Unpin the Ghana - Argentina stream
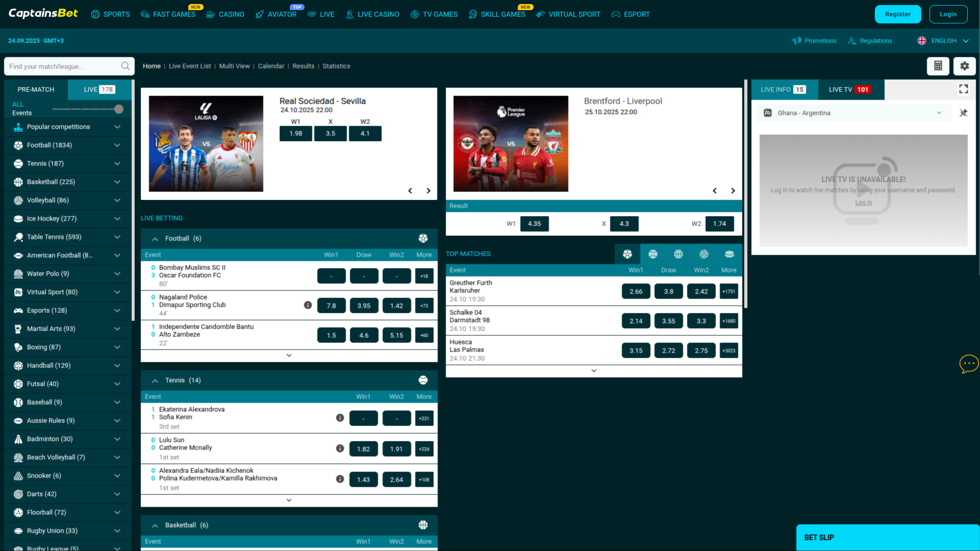 pyautogui.click(x=964, y=113)
